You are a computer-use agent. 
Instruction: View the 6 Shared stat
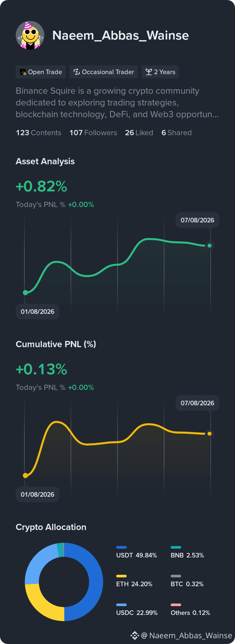[177, 133]
